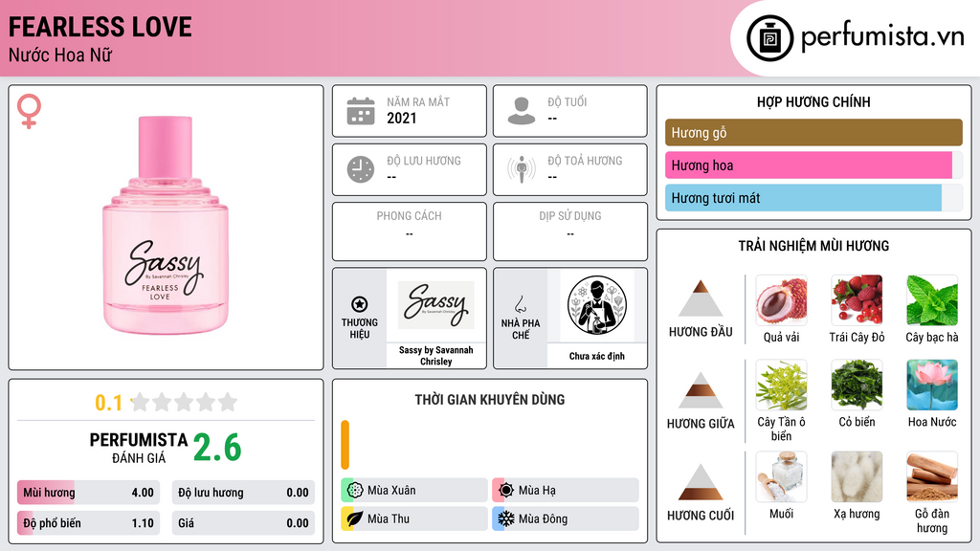Click the Trải Nghiệm Mùi Hương heading
Viewport: 980px width, 551px height.
pos(813,246)
